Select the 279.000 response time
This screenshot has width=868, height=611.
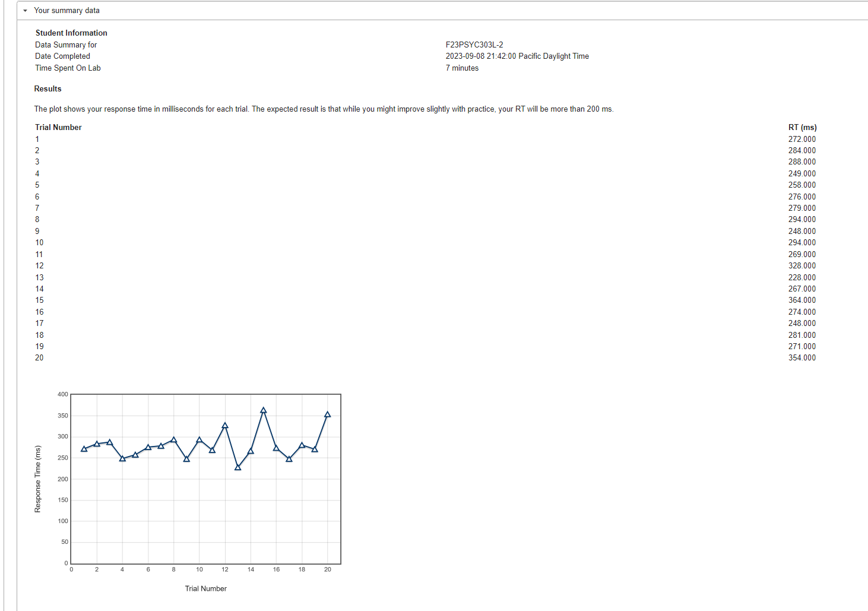802,208
